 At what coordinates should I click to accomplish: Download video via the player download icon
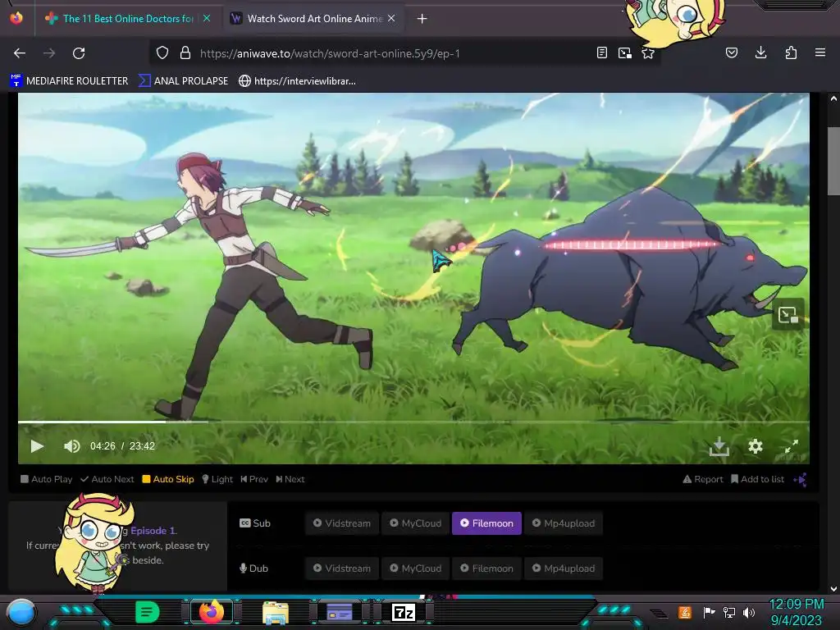pos(719,446)
